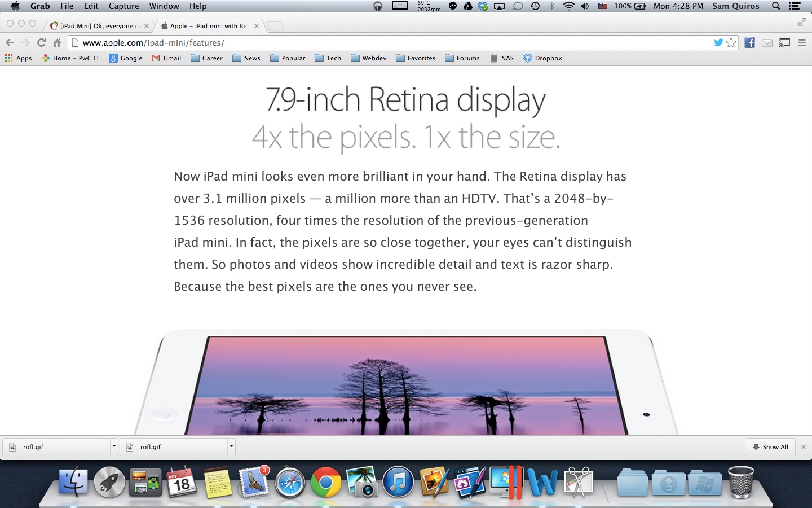Open the Google bookmark
812x508 pixels.
click(126, 58)
